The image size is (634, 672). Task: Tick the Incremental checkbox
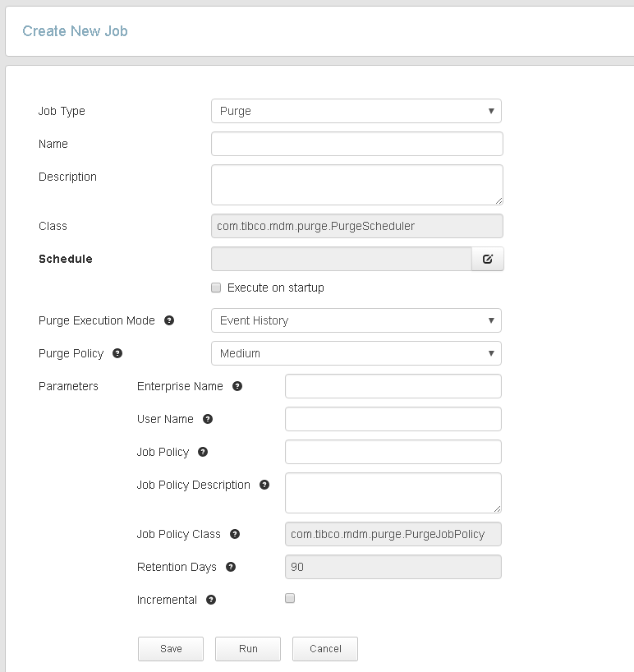click(290, 599)
